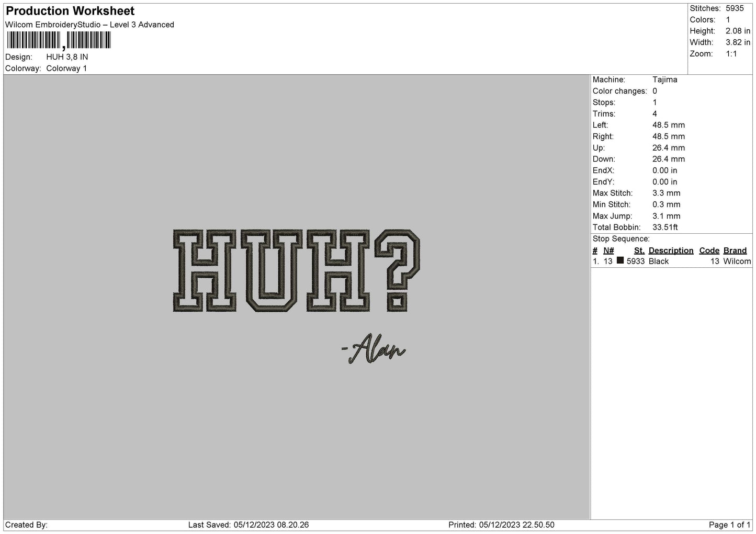The height and width of the screenshot is (534, 756).
Task: Click the Brand column header
Action: point(735,250)
